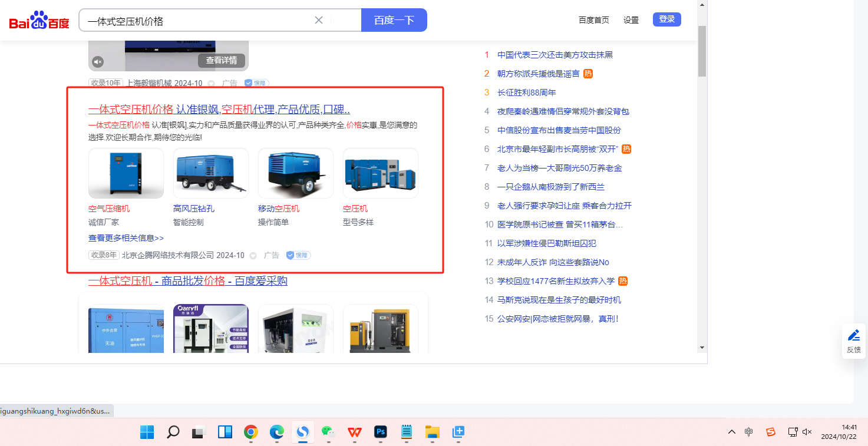Open network settings from the system tray
The width and height of the screenshot is (868, 446).
coord(793,432)
